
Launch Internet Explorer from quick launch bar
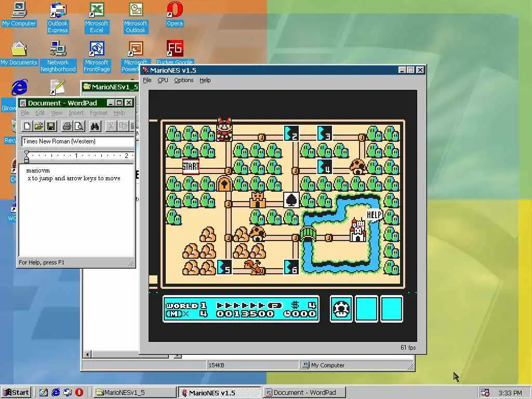click(x=56, y=393)
